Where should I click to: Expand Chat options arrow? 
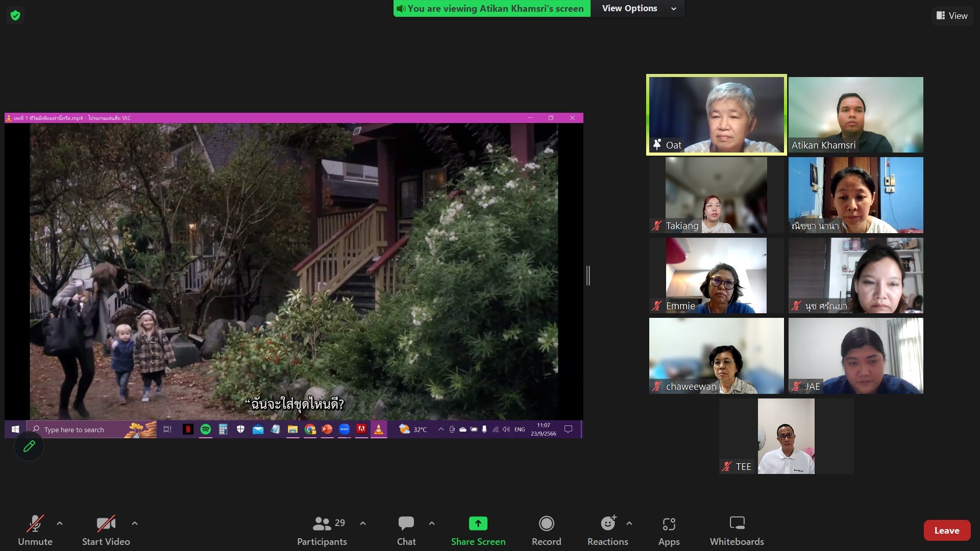coord(432,523)
